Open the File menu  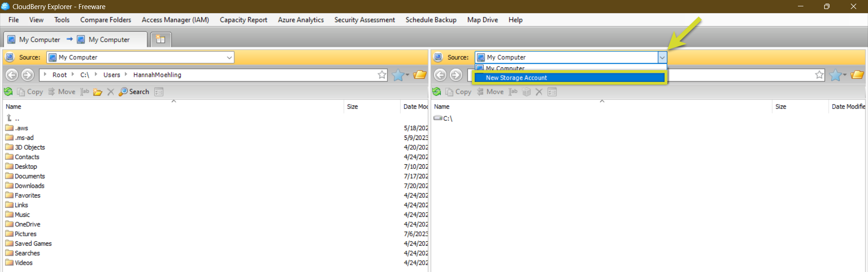click(x=14, y=20)
